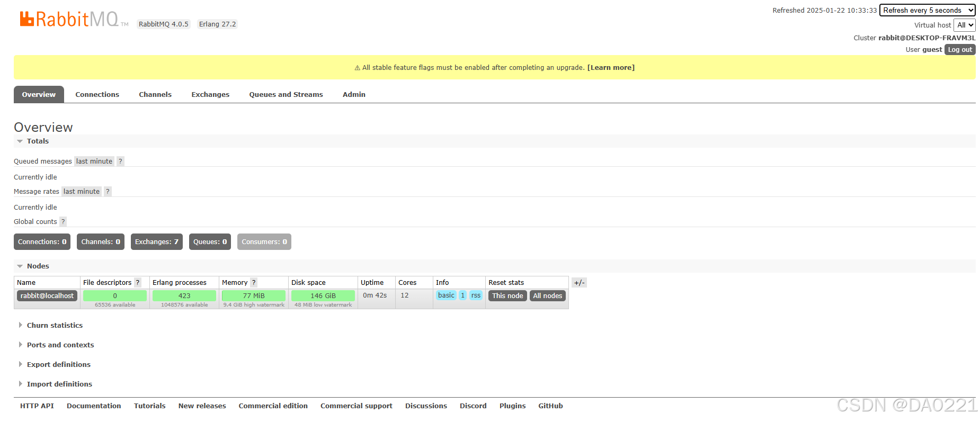Go to the Admin tab
980x422 pixels.
click(x=354, y=94)
